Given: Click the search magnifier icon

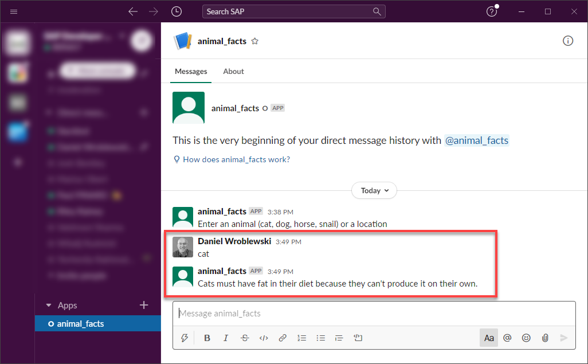Looking at the screenshot, I should pos(377,11).
